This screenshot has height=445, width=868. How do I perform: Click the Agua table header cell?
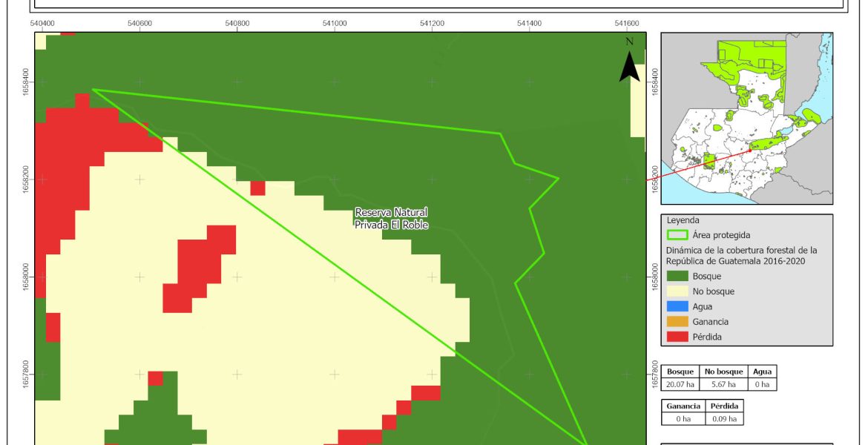pyautogui.click(x=761, y=372)
